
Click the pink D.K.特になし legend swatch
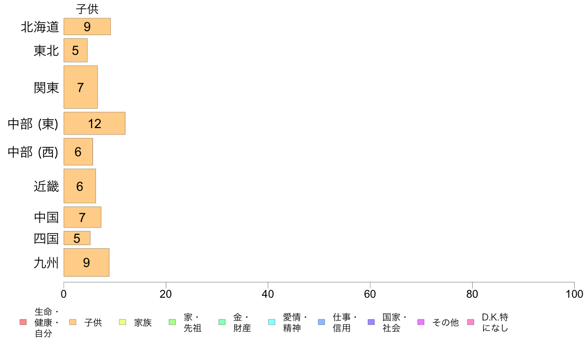pos(471,322)
